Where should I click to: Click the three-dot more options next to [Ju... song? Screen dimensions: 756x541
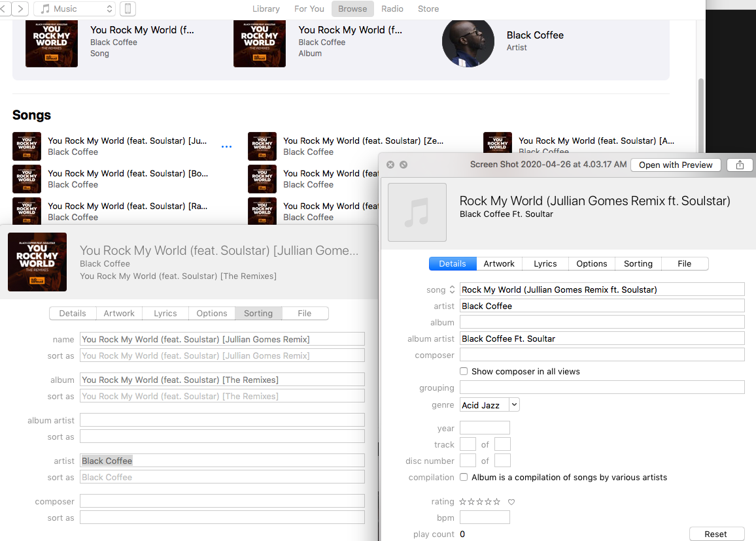(227, 146)
